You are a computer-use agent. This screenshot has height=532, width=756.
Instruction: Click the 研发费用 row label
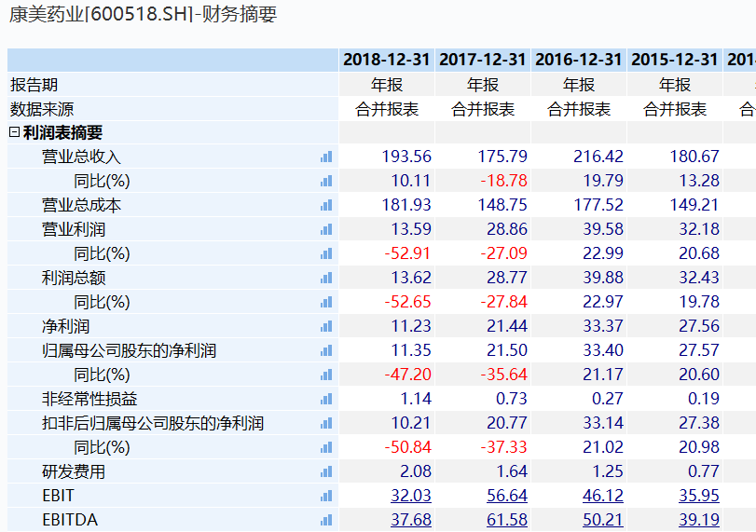pyautogui.click(x=74, y=471)
